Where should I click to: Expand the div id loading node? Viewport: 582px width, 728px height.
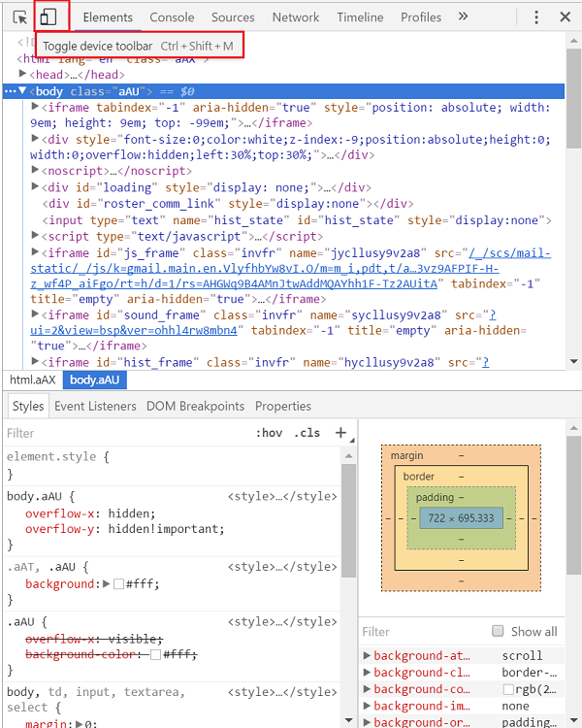click(35, 186)
